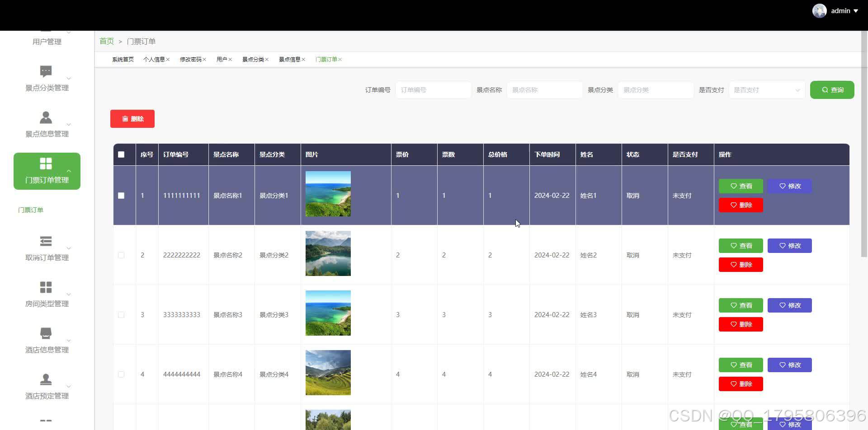Expand 房间类型管理 sidebar menu
The image size is (868, 430).
tap(69, 294)
